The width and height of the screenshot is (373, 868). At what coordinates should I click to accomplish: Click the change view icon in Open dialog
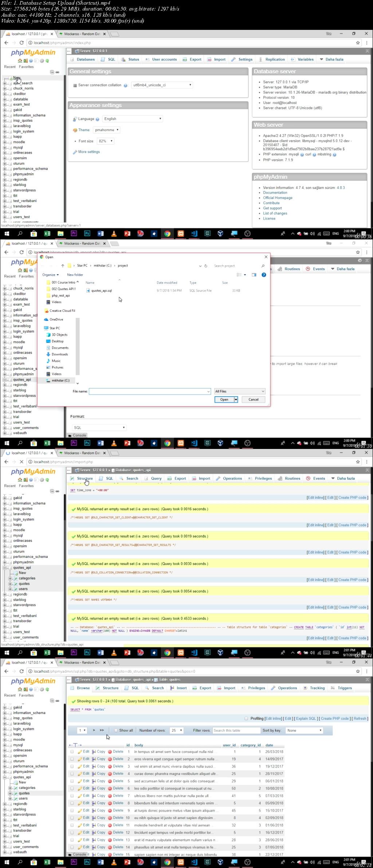tap(239, 275)
